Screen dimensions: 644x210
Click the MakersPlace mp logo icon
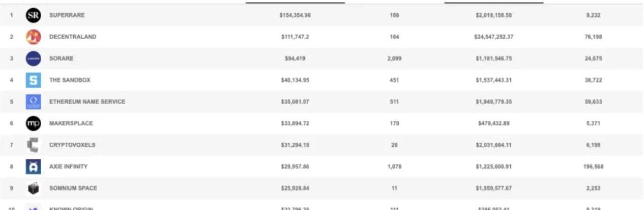(x=34, y=123)
